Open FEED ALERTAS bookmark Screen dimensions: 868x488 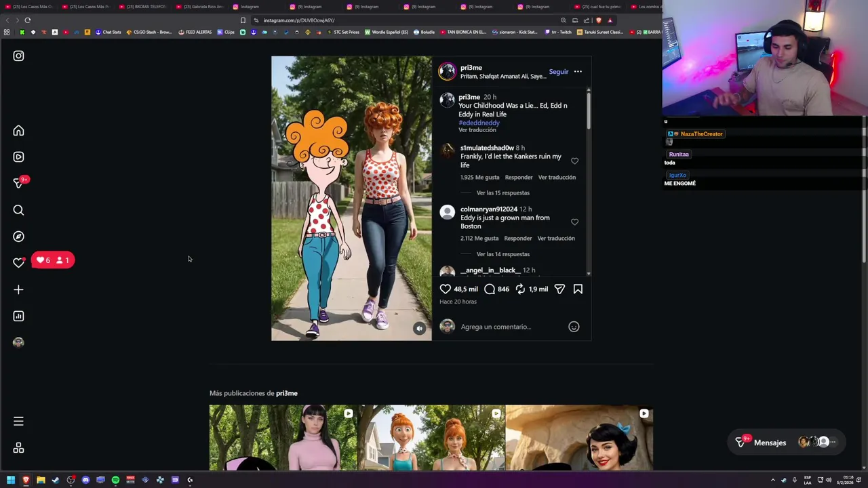(x=195, y=32)
